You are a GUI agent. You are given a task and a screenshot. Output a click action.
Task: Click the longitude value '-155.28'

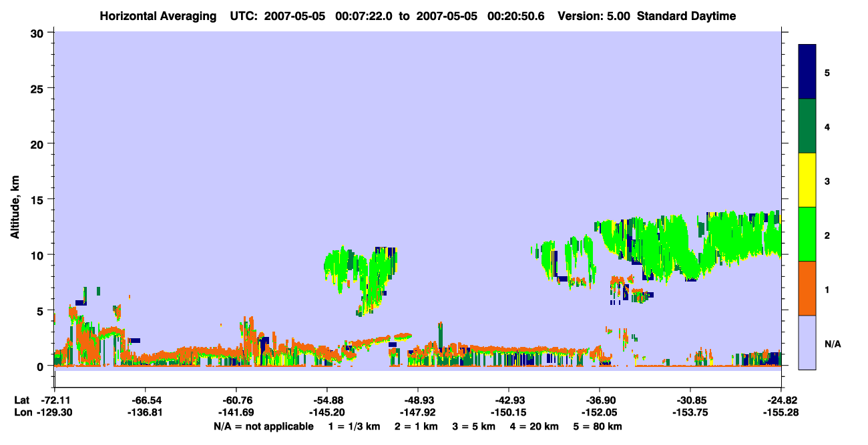pyautogui.click(x=781, y=412)
